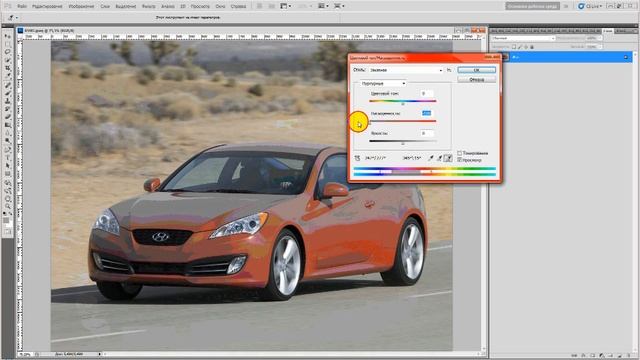Click the lock transparent pixels icon
This screenshot has width=640, height=360.
click(514, 47)
